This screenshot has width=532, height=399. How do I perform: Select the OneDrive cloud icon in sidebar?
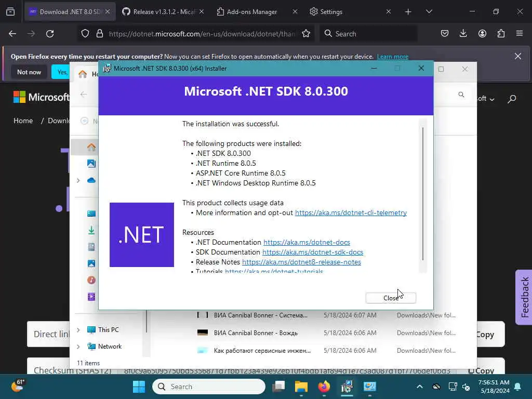(x=91, y=180)
